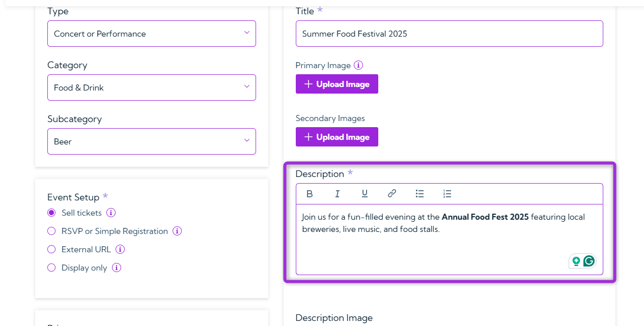
Task: Toggle bold formatting in Description toolbar
Action: [310, 194]
